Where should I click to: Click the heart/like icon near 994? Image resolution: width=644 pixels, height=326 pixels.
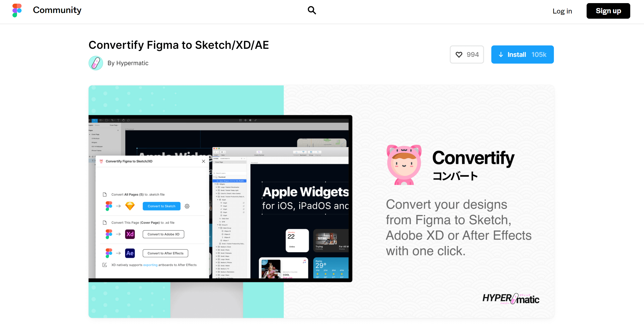458,55
